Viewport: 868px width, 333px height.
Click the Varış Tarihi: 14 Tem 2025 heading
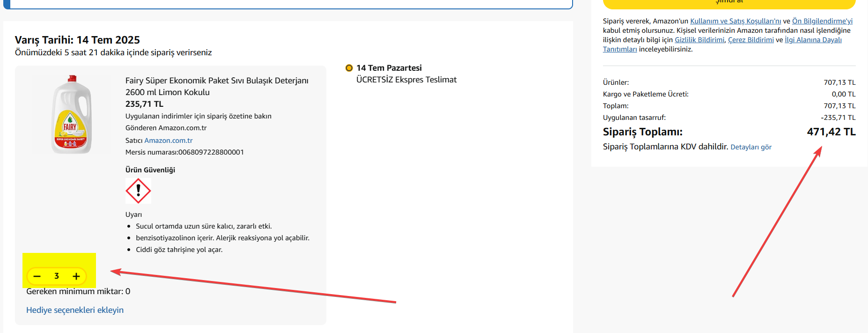point(77,40)
